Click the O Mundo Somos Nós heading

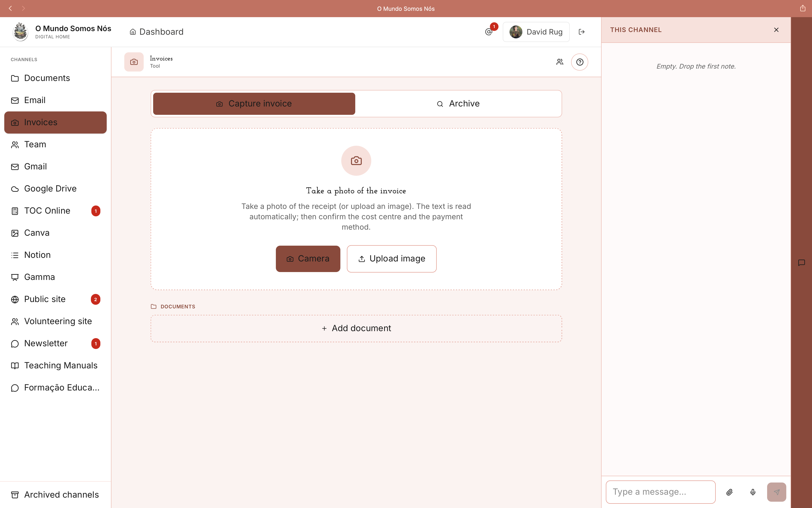coord(73,29)
